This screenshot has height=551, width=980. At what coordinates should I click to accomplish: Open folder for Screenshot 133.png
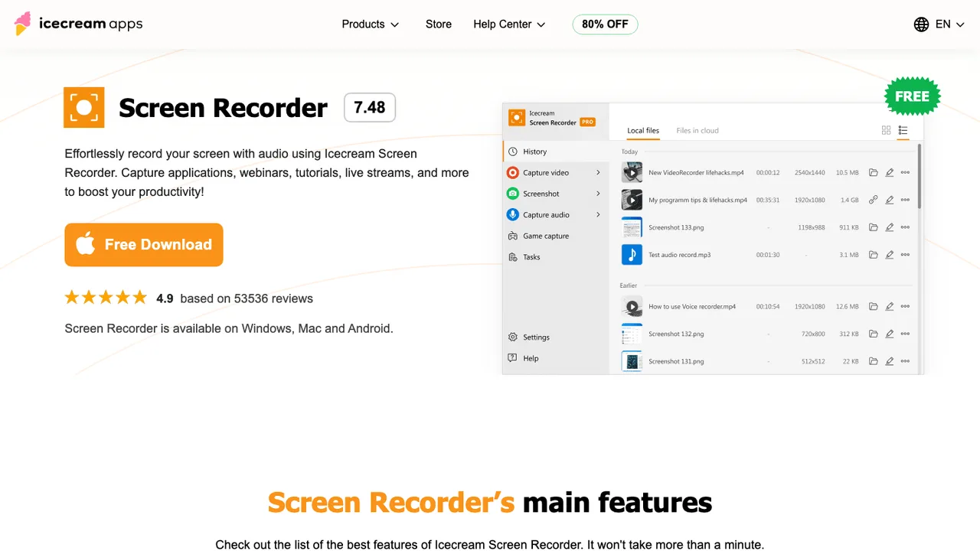pyautogui.click(x=873, y=227)
